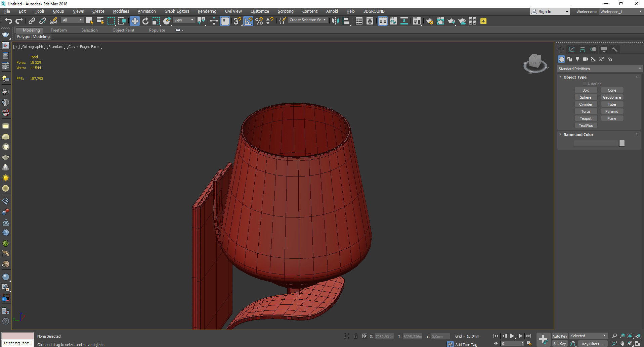Toggle Window/Crossing selection mode
Viewport: 644px width, 347px height.
(x=122, y=21)
